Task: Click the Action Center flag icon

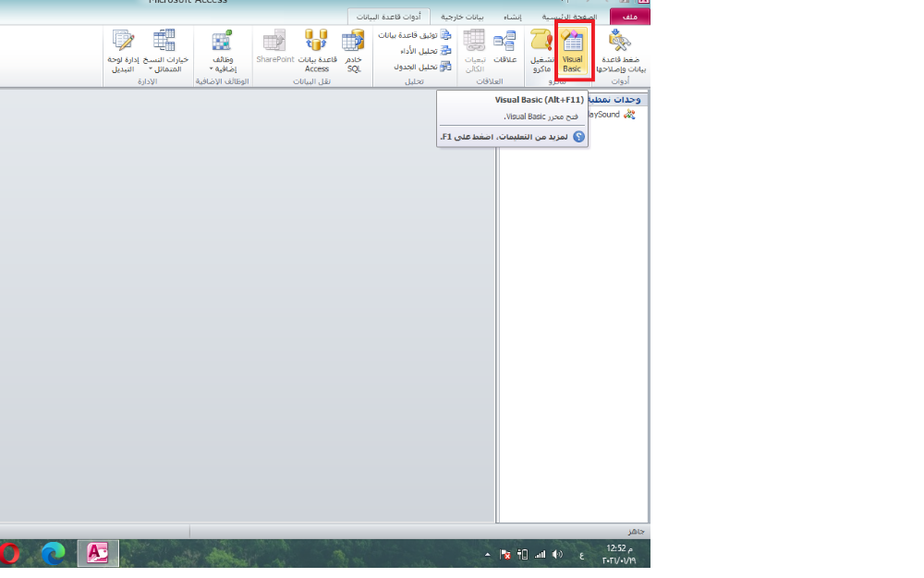Action: coord(505,554)
